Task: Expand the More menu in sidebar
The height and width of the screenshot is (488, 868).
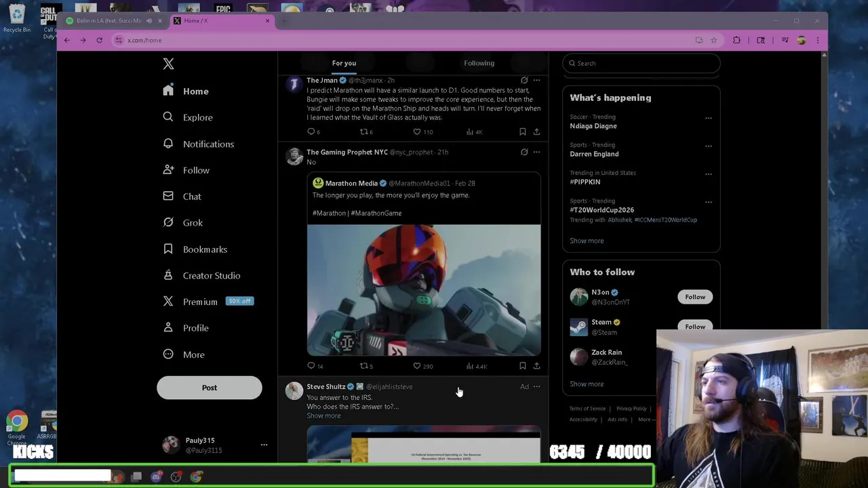Action: click(x=184, y=354)
